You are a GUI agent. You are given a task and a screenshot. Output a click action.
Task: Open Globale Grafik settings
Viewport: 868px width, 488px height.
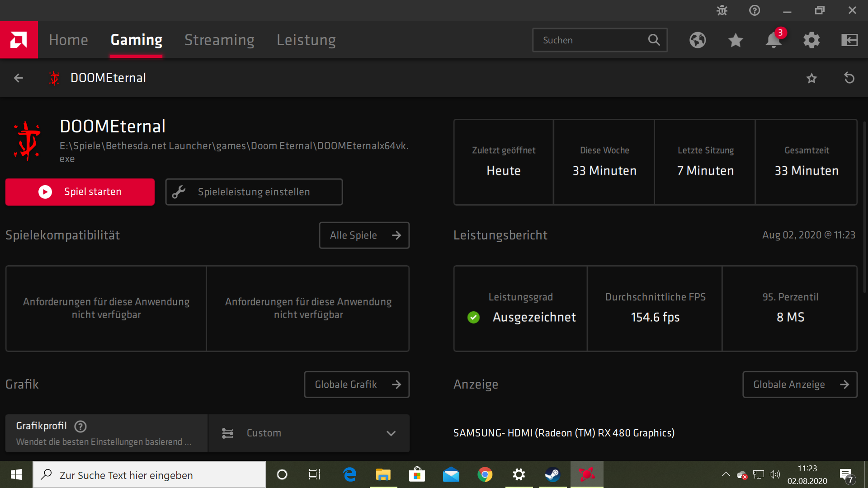coord(357,385)
